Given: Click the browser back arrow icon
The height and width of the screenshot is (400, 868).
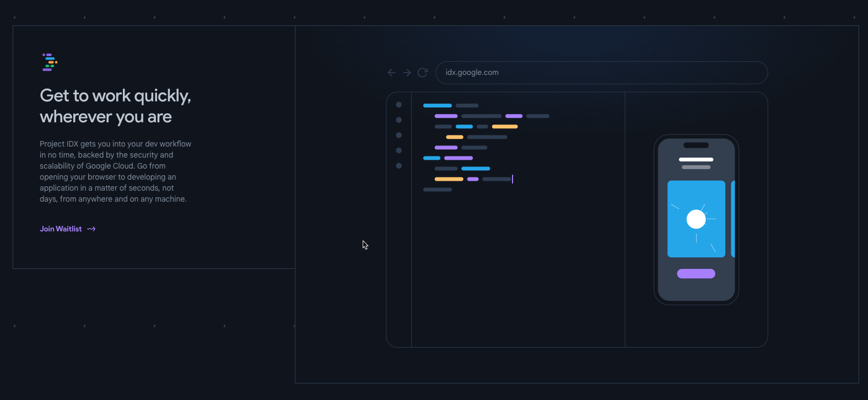Looking at the screenshot, I should (392, 73).
